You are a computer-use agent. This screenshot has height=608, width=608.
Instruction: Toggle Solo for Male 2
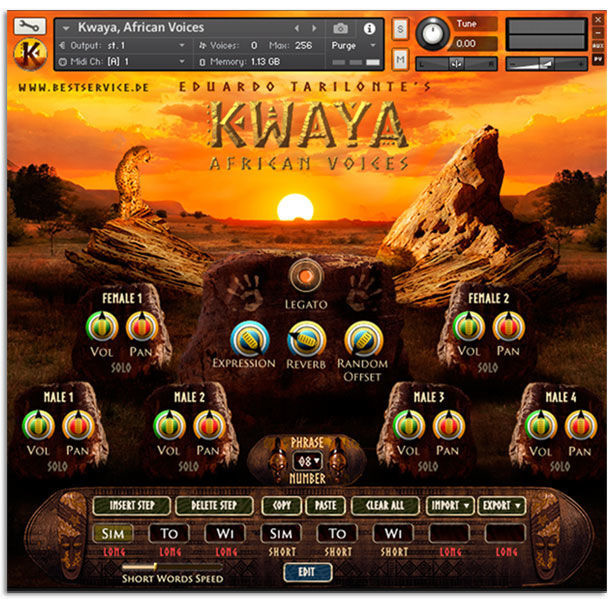(188, 466)
